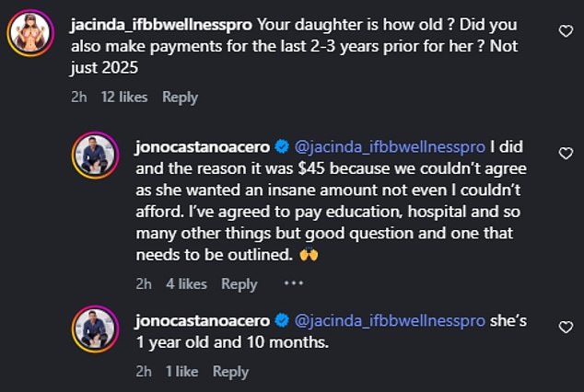Open avatar beside the '$45' reply
This screenshot has width=584, height=392.
(x=94, y=154)
